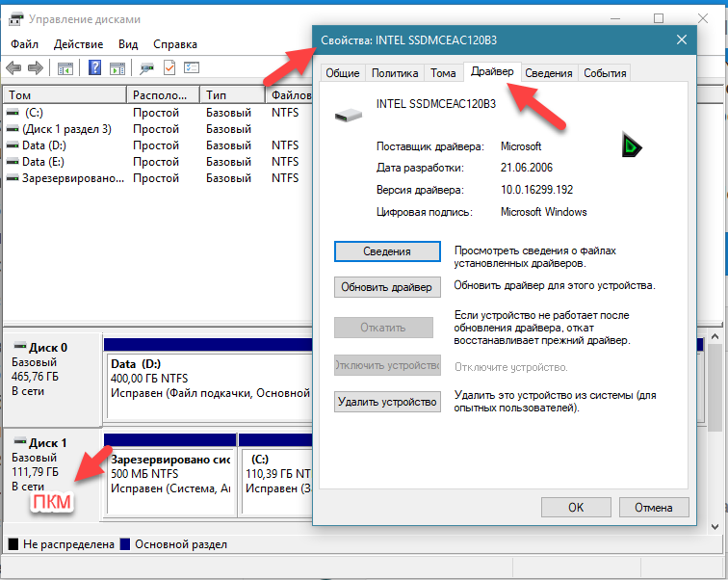This screenshot has height=580, width=728.
Task: Select the Драйвер tab
Action: point(492,71)
